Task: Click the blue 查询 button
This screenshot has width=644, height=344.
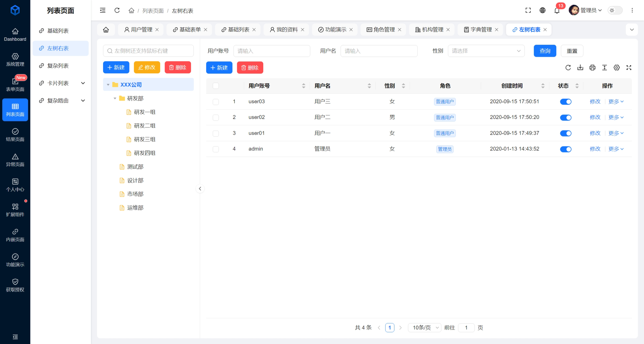Action: click(545, 51)
